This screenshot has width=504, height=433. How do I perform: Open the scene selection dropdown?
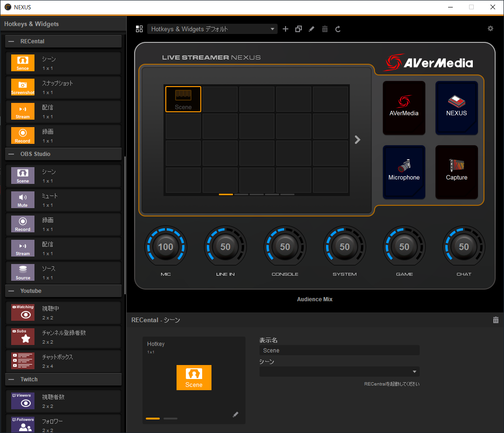tap(340, 372)
